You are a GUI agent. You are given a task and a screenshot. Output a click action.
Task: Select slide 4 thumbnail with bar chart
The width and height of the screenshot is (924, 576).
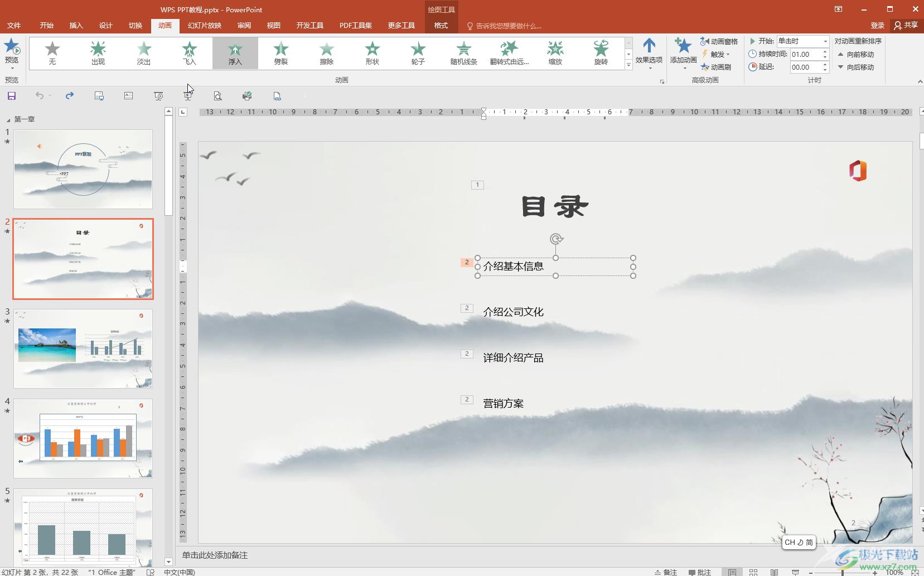click(83, 438)
